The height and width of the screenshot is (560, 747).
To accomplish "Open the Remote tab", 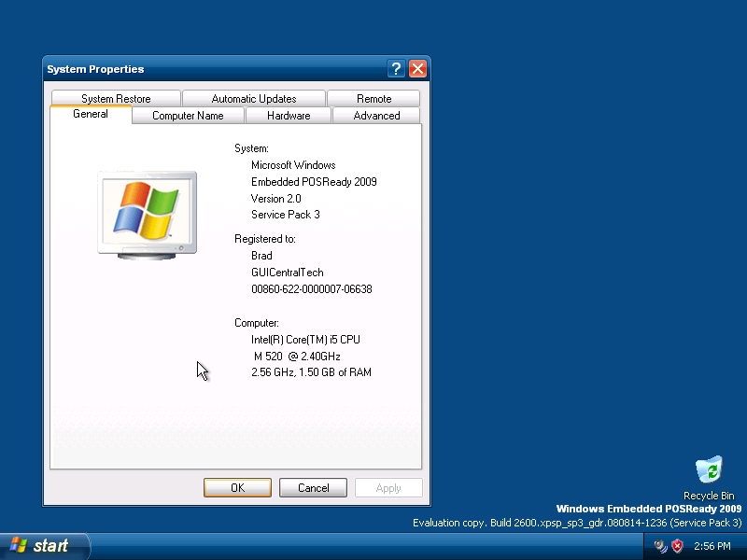I will tap(374, 99).
